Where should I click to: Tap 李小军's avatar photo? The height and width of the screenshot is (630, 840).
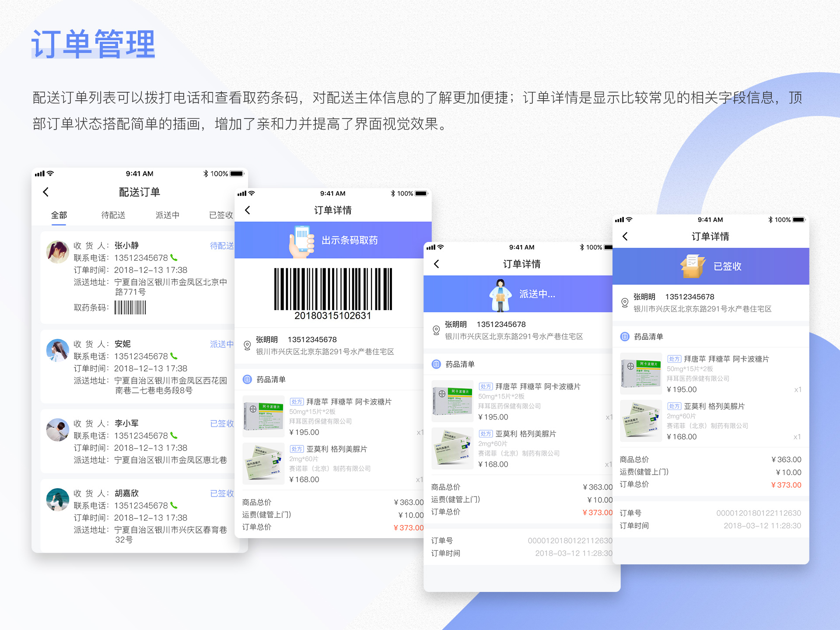[58, 430]
